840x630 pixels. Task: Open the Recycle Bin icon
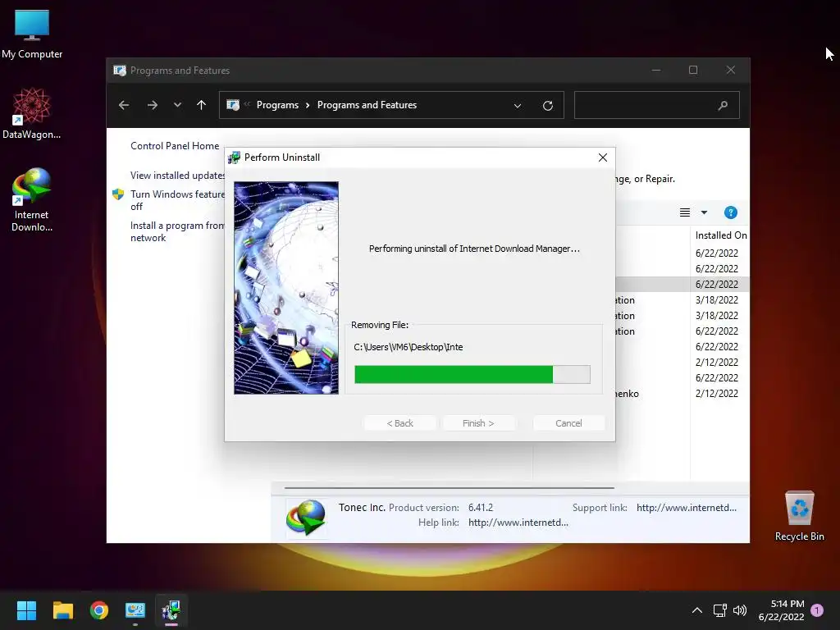click(799, 516)
